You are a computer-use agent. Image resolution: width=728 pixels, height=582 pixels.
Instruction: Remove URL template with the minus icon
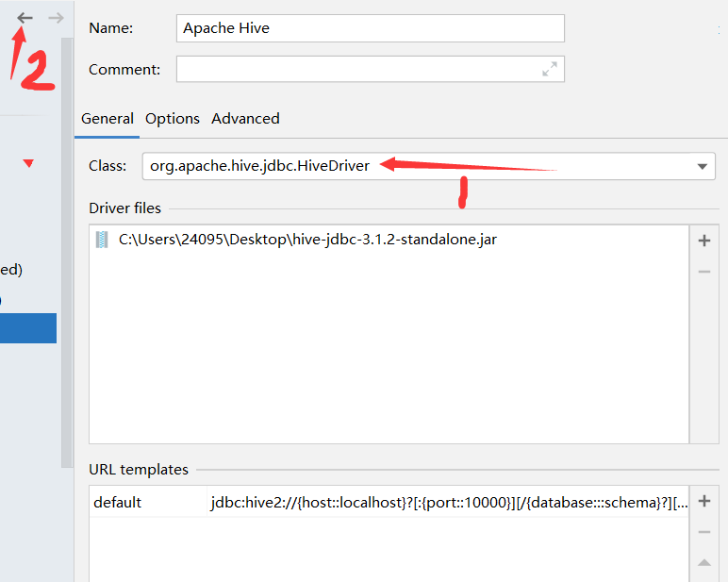click(x=704, y=532)
